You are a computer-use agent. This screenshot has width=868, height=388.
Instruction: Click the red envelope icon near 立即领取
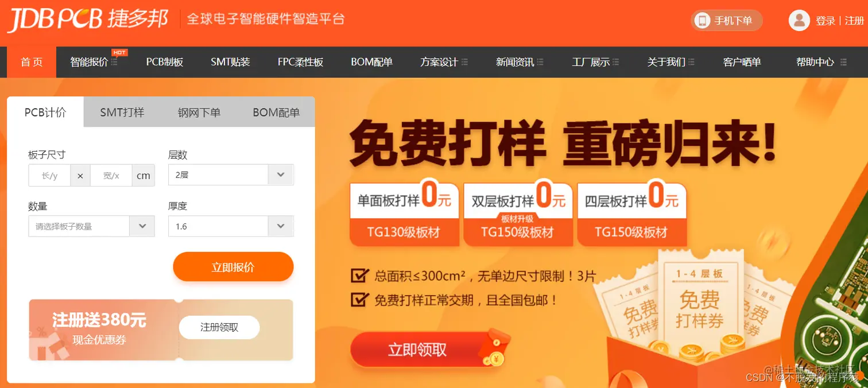pyautogui.click(x=494, y=348)
